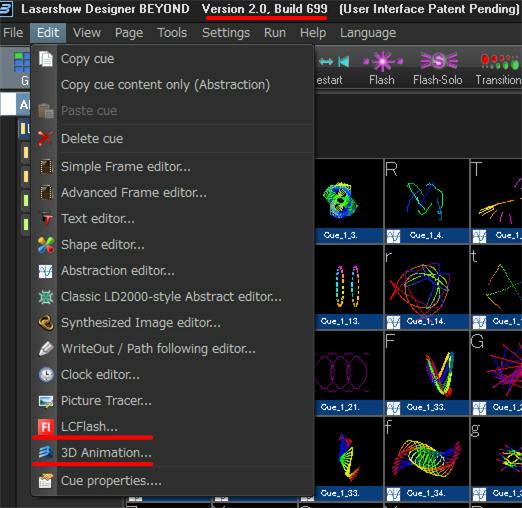The image size is (522, 508).
Task: Click the abstraction badge on Cue_1_4
Action: (x=393, y=236)
